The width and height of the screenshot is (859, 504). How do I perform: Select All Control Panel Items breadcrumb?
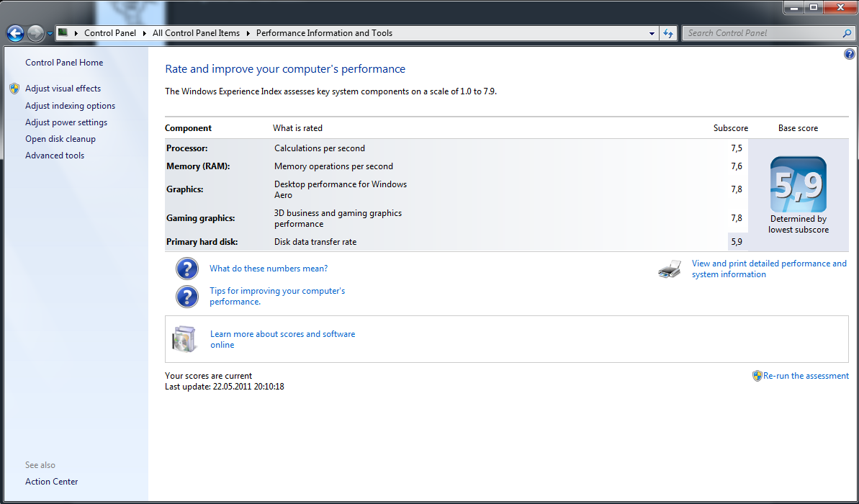(x=196, y=33)
